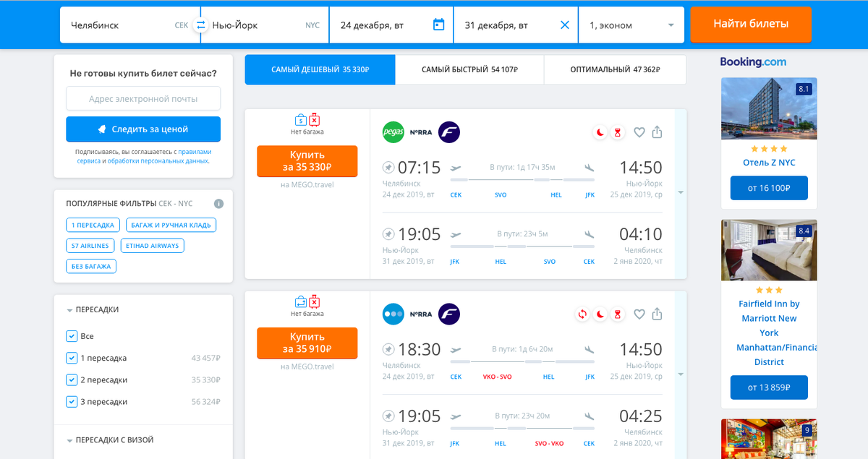This screenshot has width=868, height=459.
Task: Click popular filters info icon
Action: pos(218,204)
